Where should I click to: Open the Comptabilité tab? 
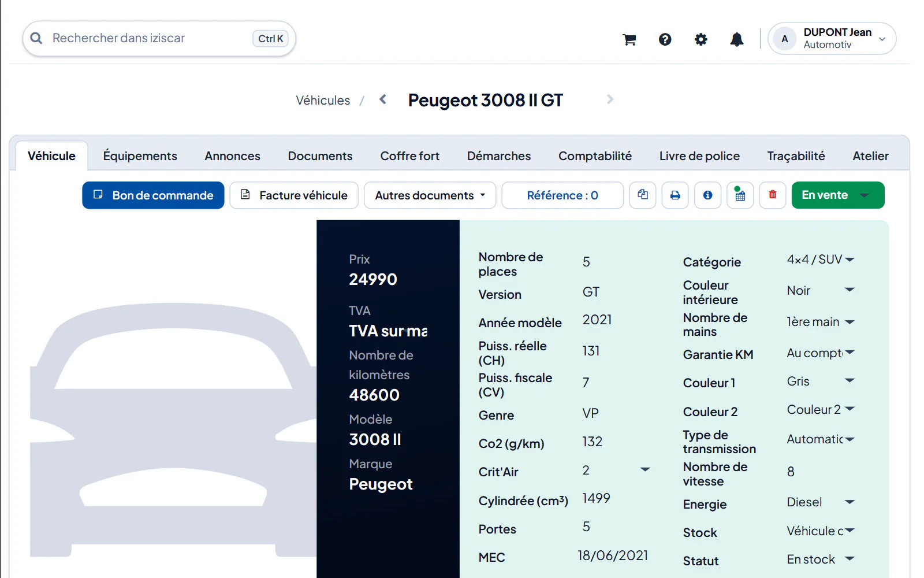click(595, 156)
